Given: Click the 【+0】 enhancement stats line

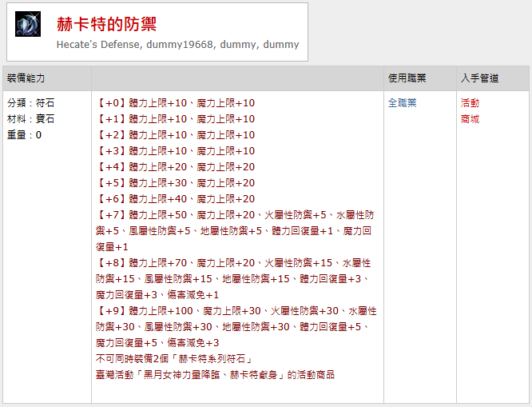Looking at the screenshot, I should (175, 103).
